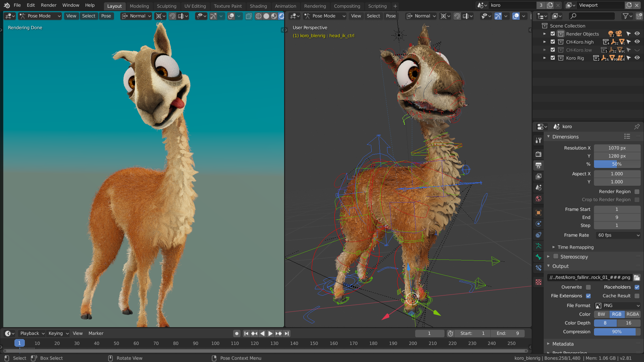Enable the Overwrite checkbox
Screen dimensions: 644x362
click(x=588, y=287)
